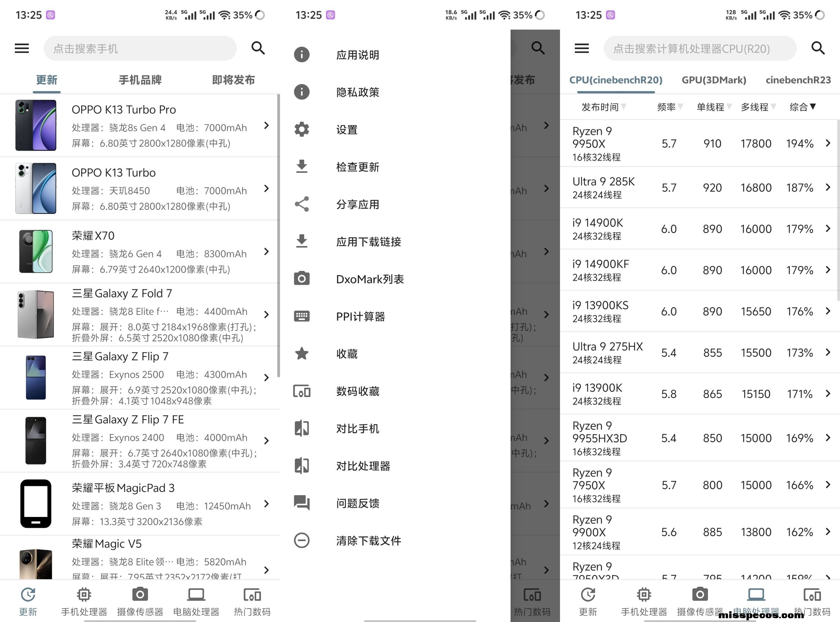Viewport: 840px width, 622px height.
Task: Expand 三星 Galaxy Z Flip 7 FE chevron
Action: [x=266, y=441]
